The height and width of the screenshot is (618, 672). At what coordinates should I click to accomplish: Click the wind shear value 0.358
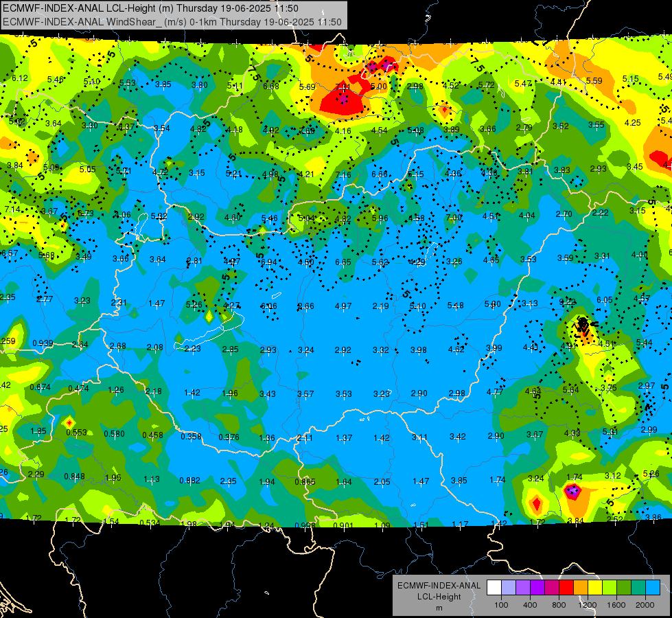pyautogui.click(x=191, y=436)
